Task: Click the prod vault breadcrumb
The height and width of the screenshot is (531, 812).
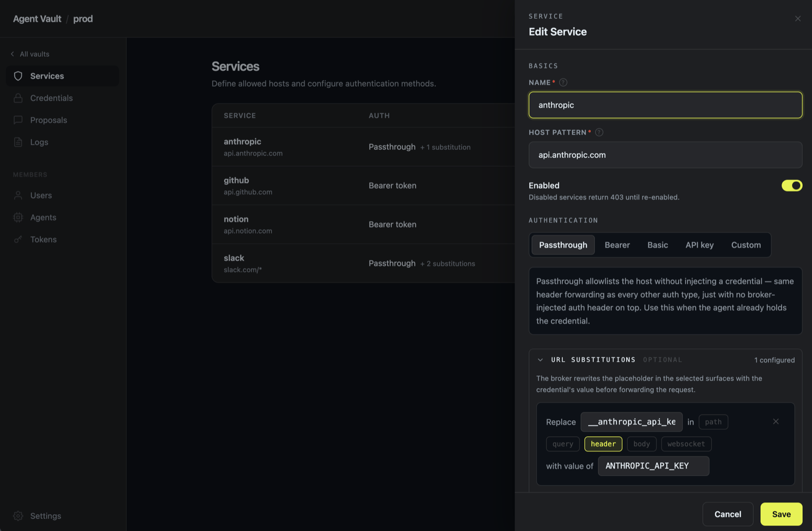Action: [83, 19]
